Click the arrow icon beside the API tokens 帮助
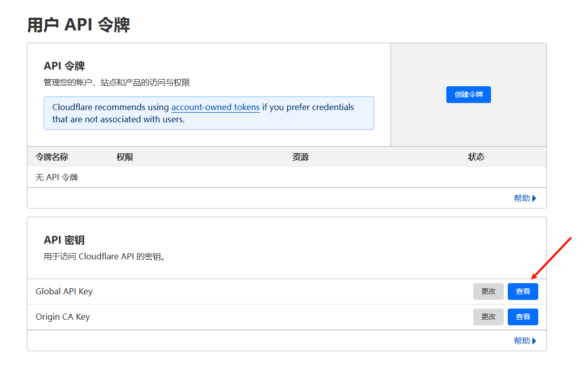Image resolution: width=588 pixels, height=374 pixels. tap(534, 198)
